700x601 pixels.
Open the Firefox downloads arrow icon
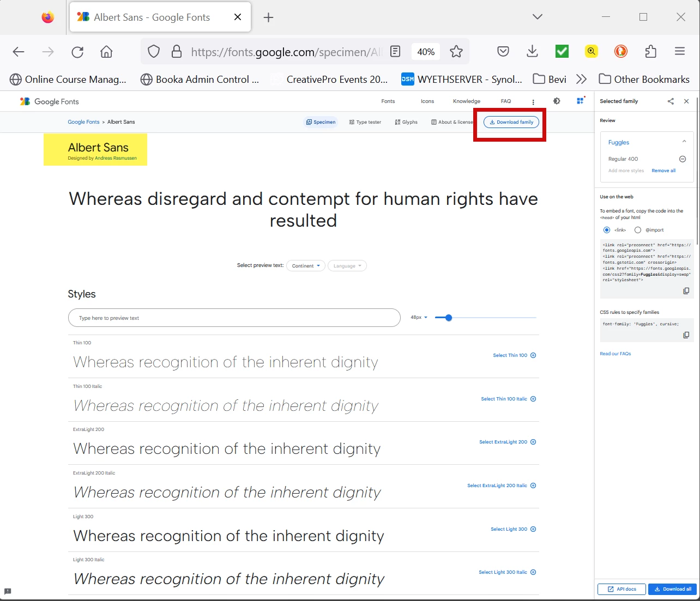tap(533, 52)
